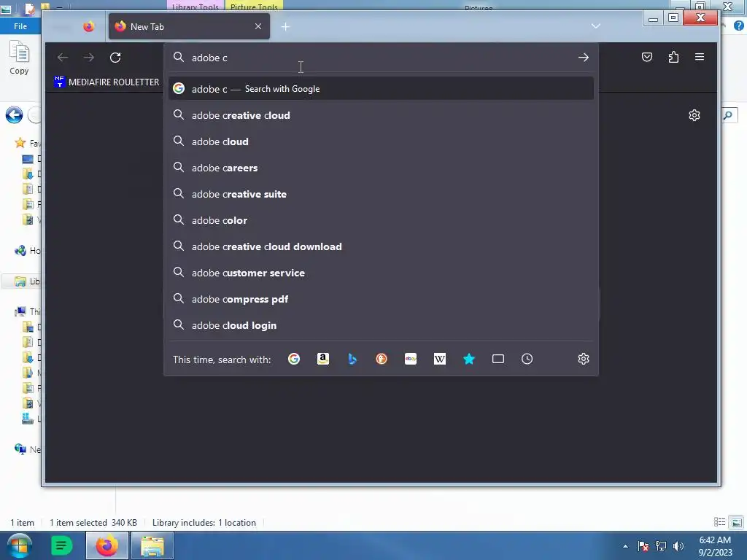The image size is (747, 560).
Task: Search this time with eBay icon
Action: point(411,359)
